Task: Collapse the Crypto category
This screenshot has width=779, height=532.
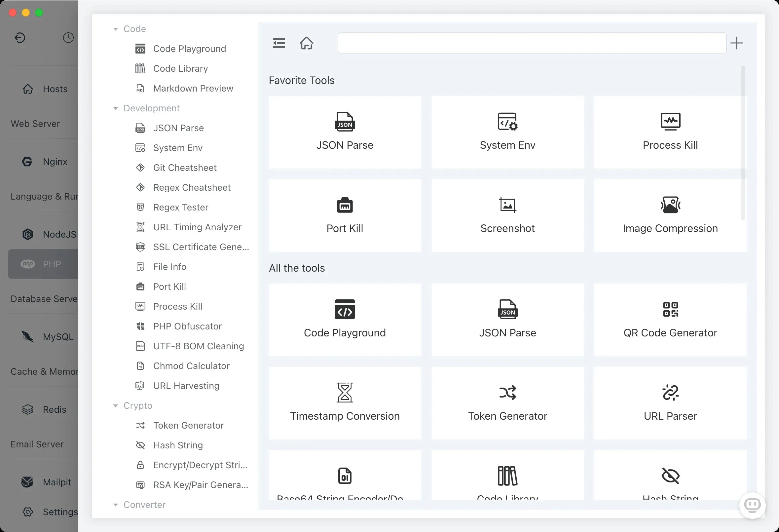Action: point(115,406)
